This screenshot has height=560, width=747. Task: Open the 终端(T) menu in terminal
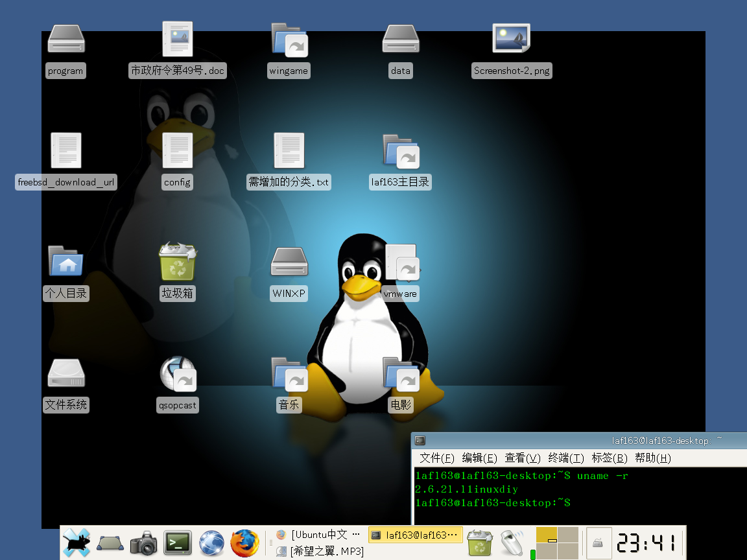point(566,458)
